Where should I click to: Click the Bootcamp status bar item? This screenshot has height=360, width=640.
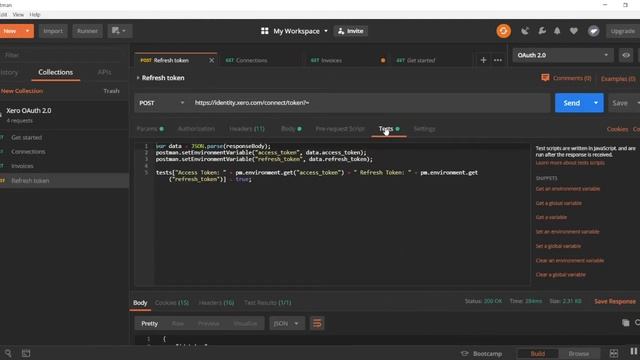click(x=482, y=353)
